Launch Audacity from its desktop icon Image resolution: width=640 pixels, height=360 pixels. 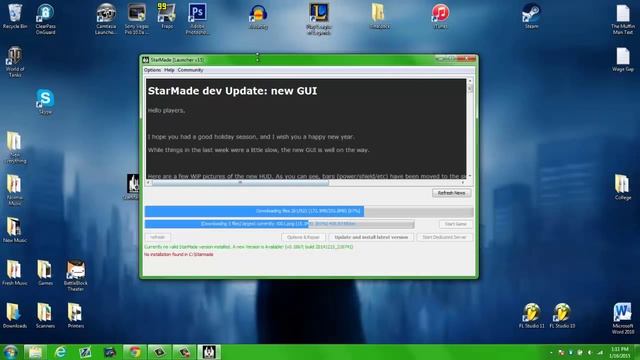(258, 17)
